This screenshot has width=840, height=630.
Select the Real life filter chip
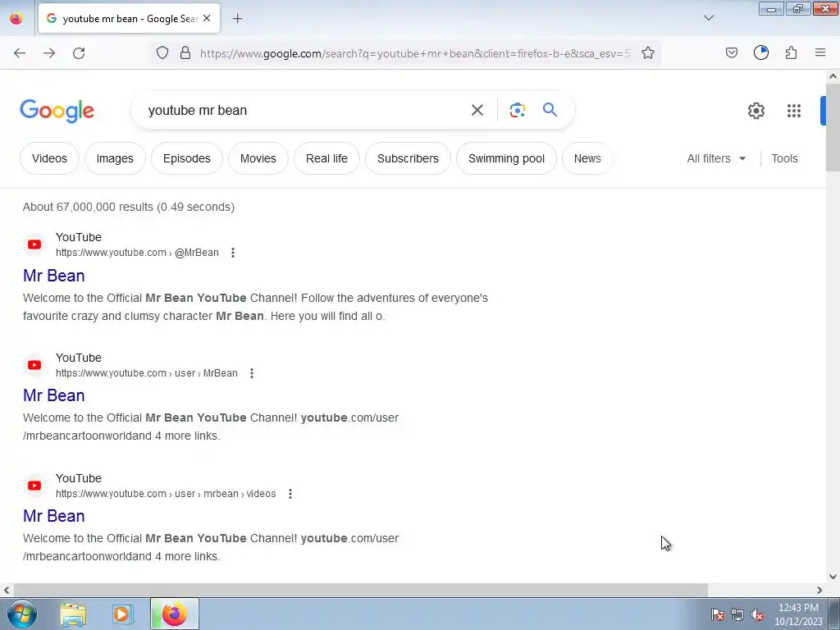tap(326, 158)
